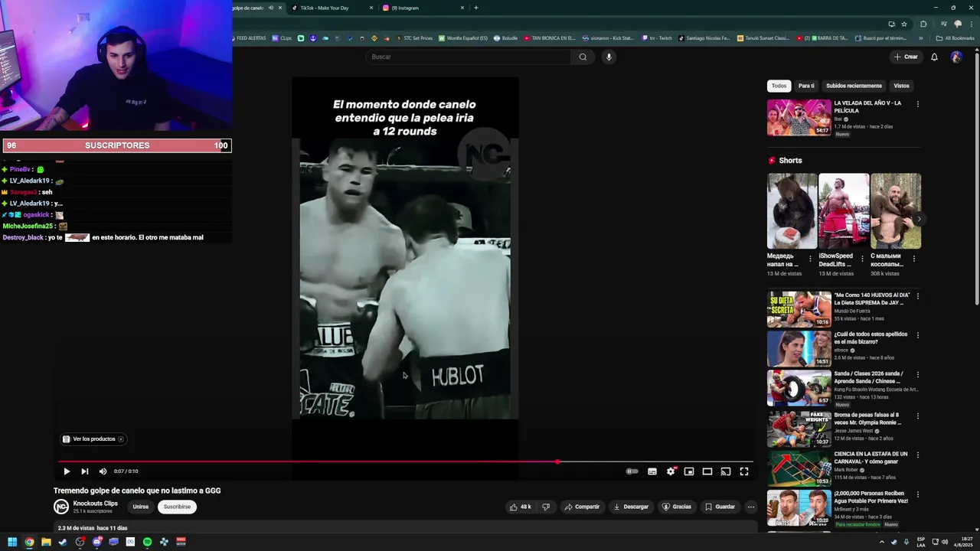Open options for apellidos más bizarro video
This screenshot has width=980, height=551.
tap(918, 335)
